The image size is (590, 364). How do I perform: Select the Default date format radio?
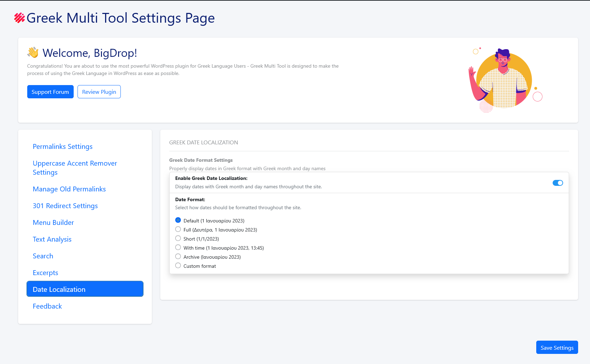pos(178,220)
